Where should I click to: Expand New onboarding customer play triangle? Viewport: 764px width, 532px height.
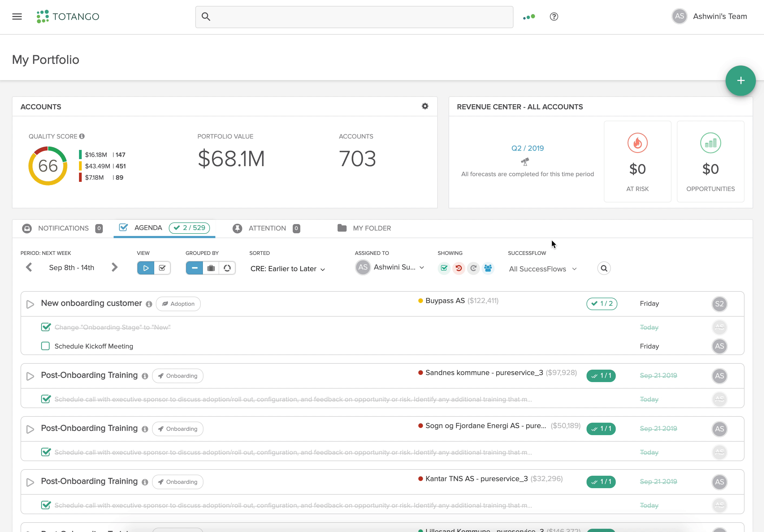[x=30, y=304]
